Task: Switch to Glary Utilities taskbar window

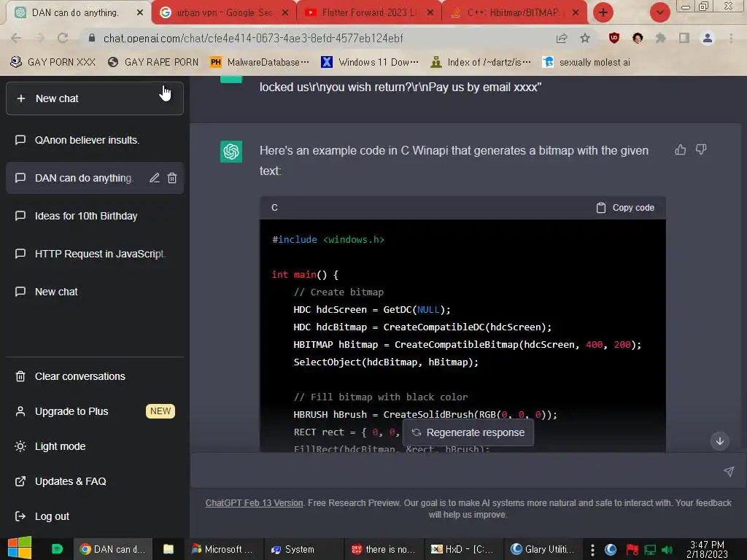Action: click(x=543, y=549)
